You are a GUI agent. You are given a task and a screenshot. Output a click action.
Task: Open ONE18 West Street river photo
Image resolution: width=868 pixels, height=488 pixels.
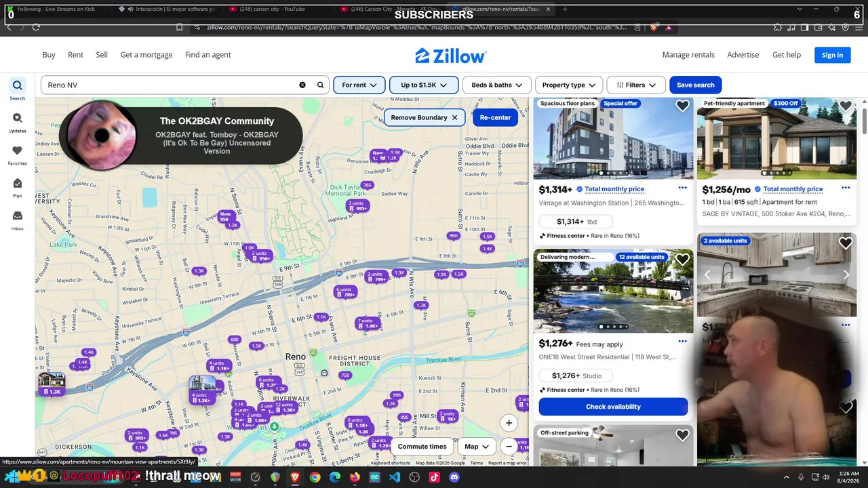pyautogui.click(x=613, y=291)
